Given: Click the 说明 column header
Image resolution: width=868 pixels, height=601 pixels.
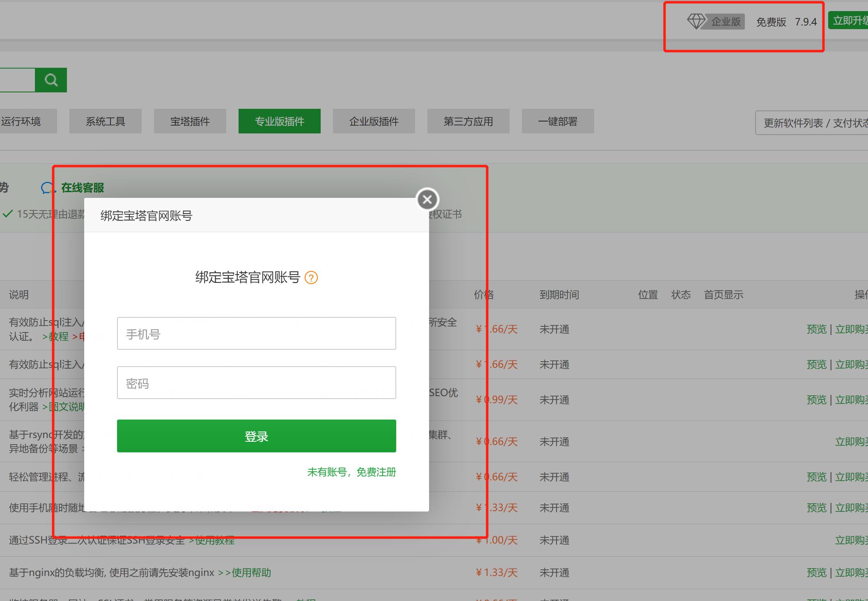Looking at the screenshot, I should [x=19, y=295].
